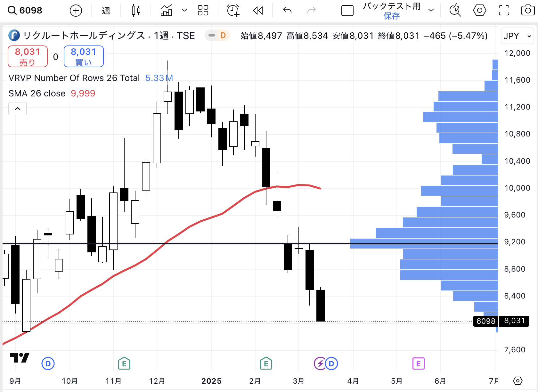
Task: Start bar replay rewind icon
Action: click(258, 11)
